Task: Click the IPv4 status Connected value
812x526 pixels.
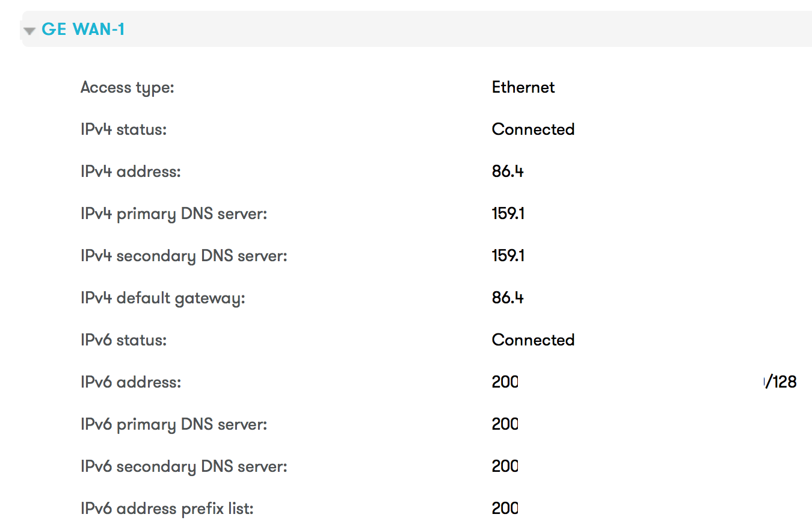Action: pyautogui.click(x=533, y=130)
